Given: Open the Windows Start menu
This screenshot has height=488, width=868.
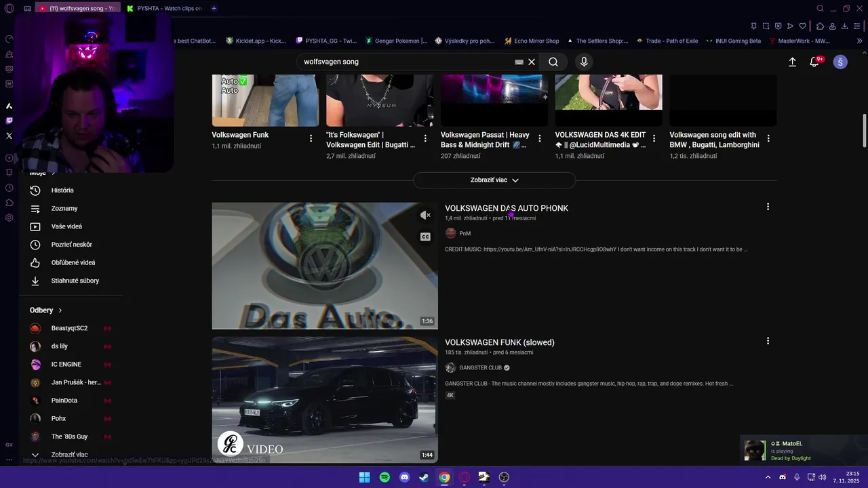Looking at the screenshot, I should pyautogui.click(x=364, y=477).
